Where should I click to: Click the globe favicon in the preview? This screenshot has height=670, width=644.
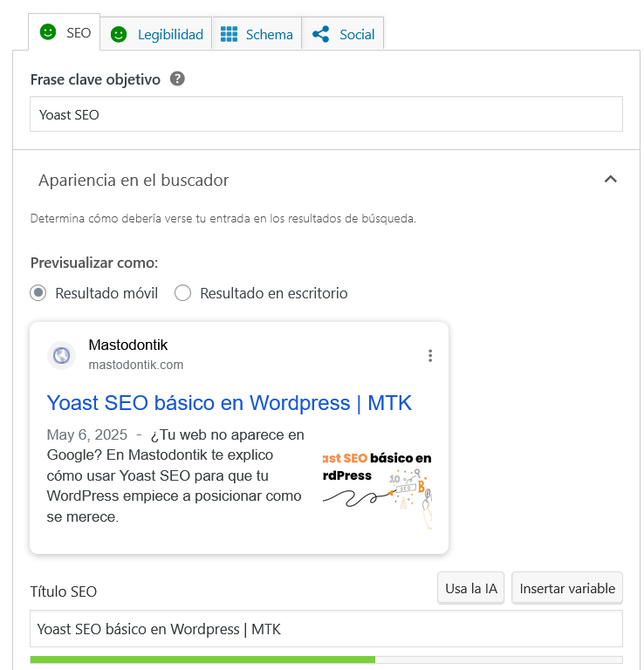(x=62, y=355)
